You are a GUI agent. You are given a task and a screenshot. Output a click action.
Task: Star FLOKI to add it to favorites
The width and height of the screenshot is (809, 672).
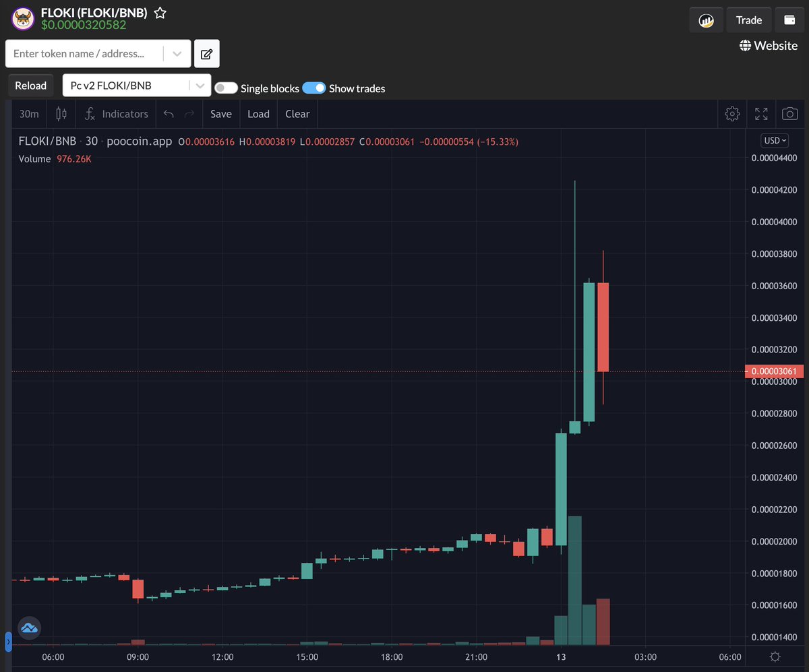(x=158, y=11)
